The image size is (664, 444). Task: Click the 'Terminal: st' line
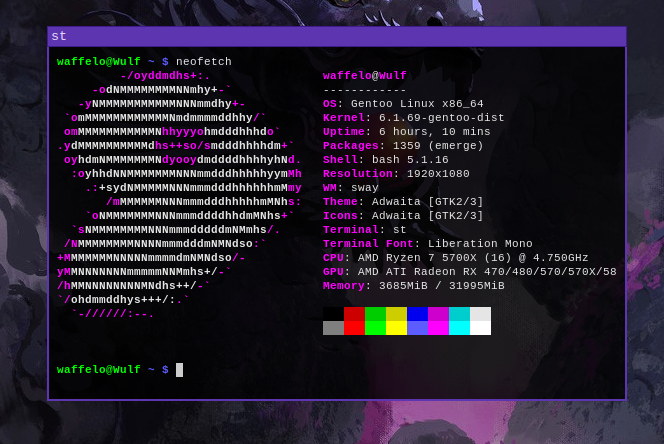(x=365, y=230)
